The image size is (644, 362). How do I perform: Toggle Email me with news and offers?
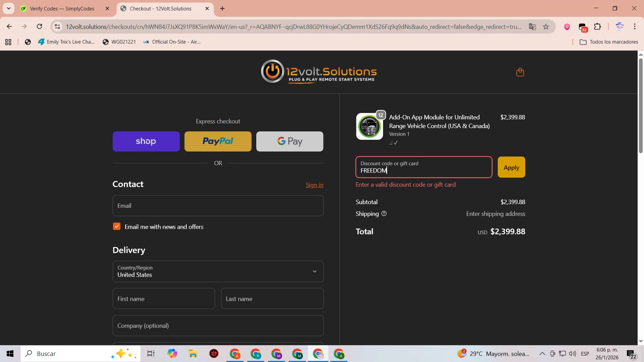tap(117, 226)
